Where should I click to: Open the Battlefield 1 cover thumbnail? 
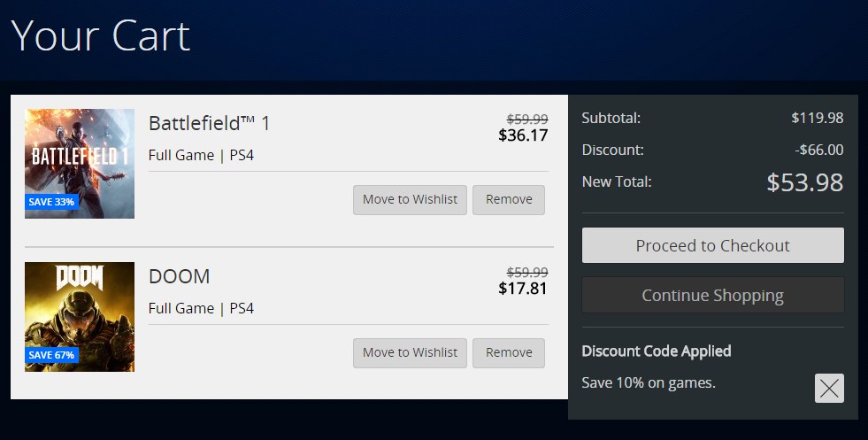pyautogui.click(x=80, y=164)
